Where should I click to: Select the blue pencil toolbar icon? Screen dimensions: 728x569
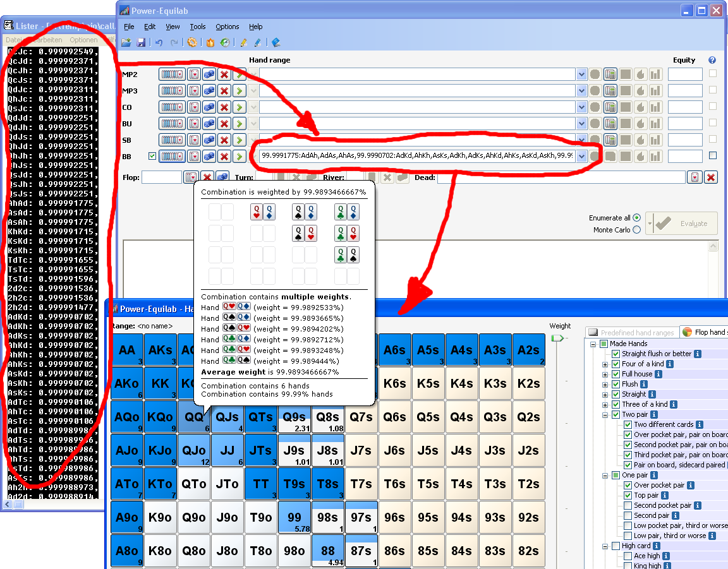258,43
